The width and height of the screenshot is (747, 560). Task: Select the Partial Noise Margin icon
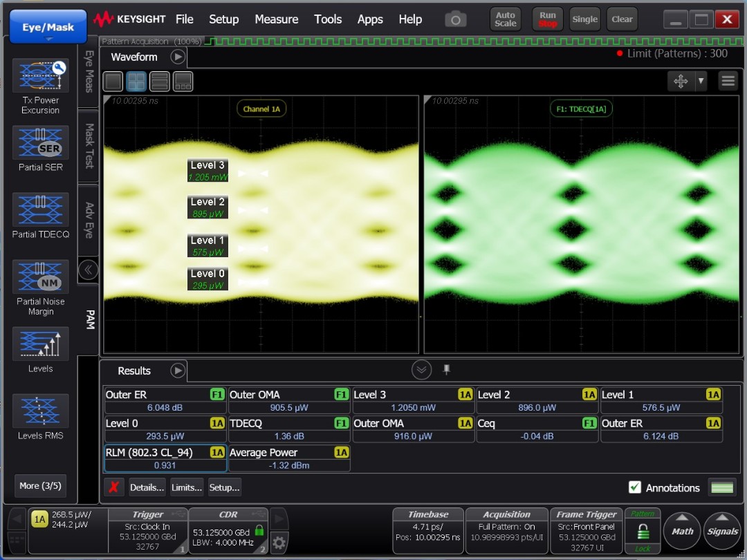point(41,277)
